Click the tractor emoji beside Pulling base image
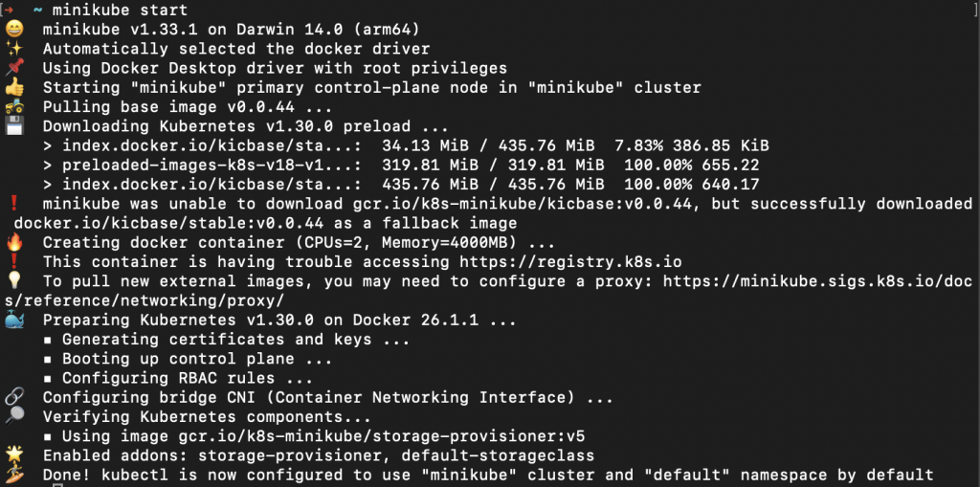The height and width of the screenshot is (487, 980). (x=13, y=107)
